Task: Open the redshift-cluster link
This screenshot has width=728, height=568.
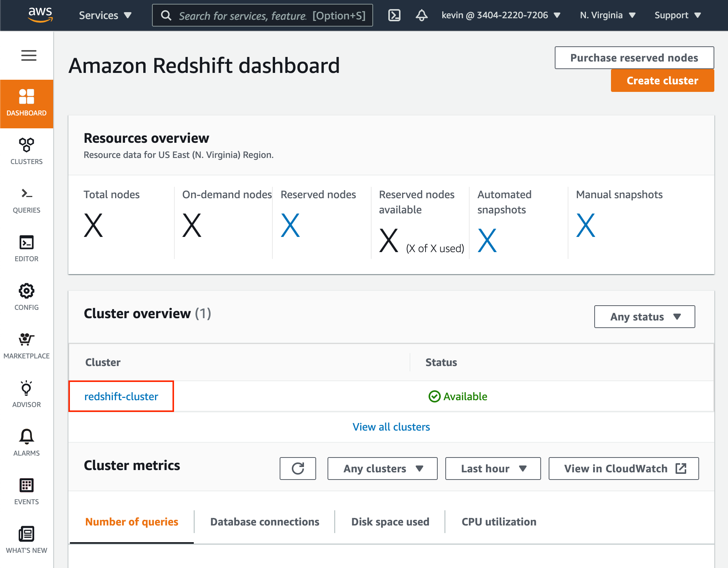Action: pyautogui.click(x=121, y=396)
